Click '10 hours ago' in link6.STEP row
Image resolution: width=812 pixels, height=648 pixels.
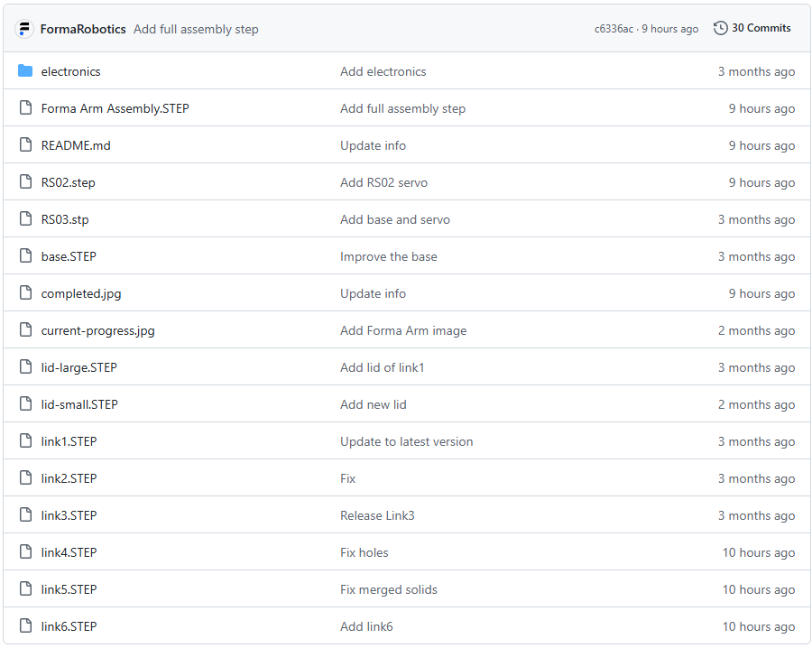click(759, 626)
